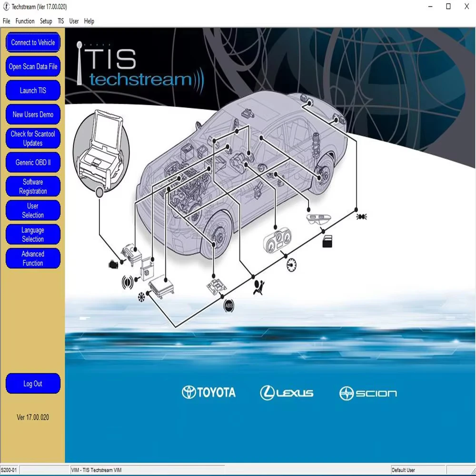The height and width of the screenshot is (476, 476).
Task: Open Software Registration
Action: (33, 186)
